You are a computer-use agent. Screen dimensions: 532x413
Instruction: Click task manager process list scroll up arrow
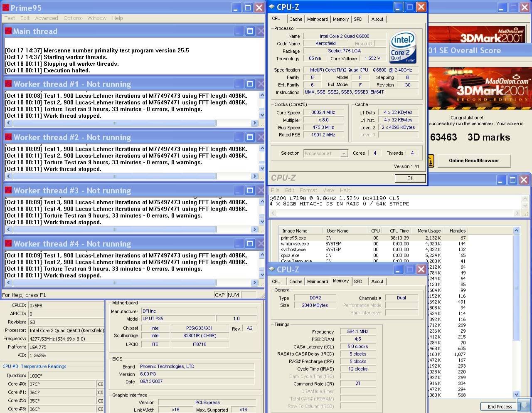pos(517,230)
